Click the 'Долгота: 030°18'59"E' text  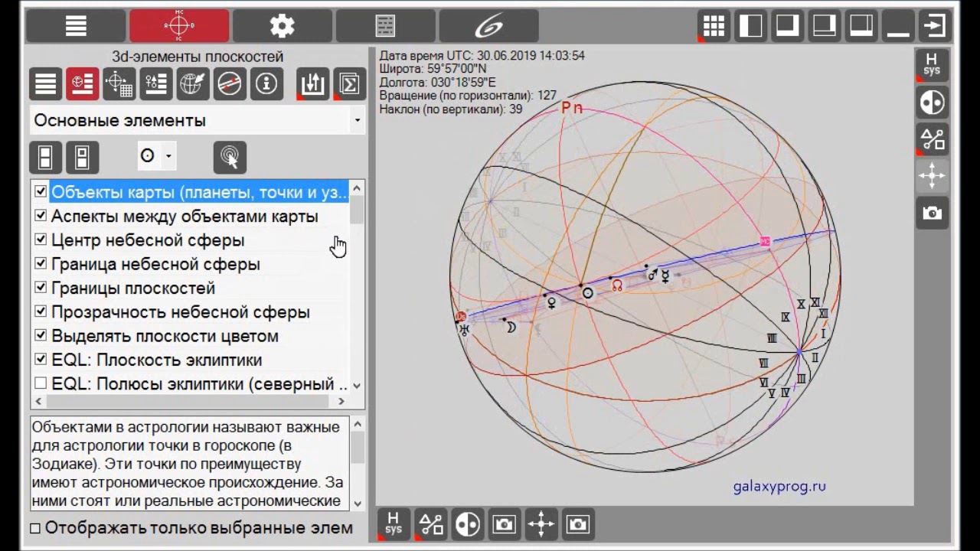pos(438,83)
